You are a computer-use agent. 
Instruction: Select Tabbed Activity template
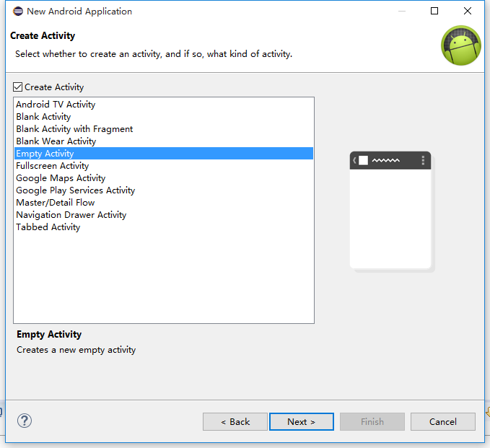coord(164,227)
